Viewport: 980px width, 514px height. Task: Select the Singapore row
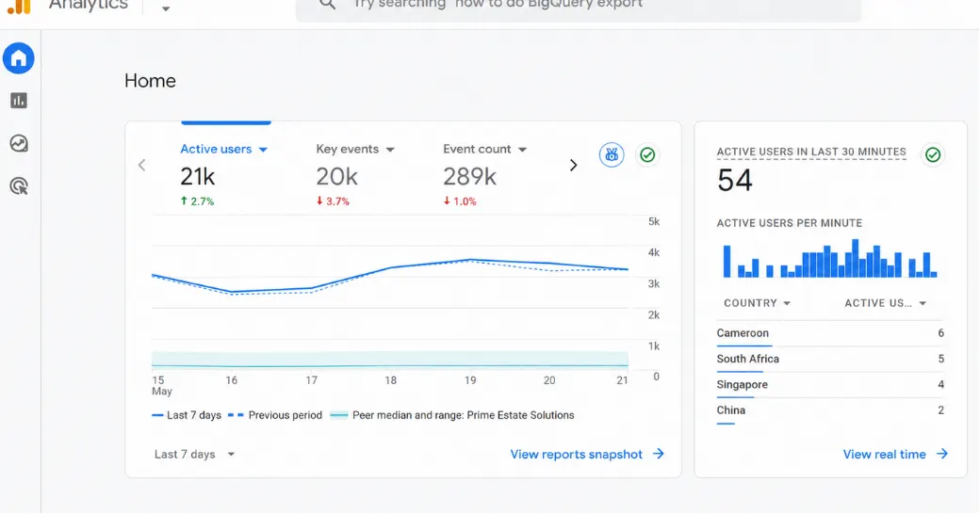[x=830, y=385]
